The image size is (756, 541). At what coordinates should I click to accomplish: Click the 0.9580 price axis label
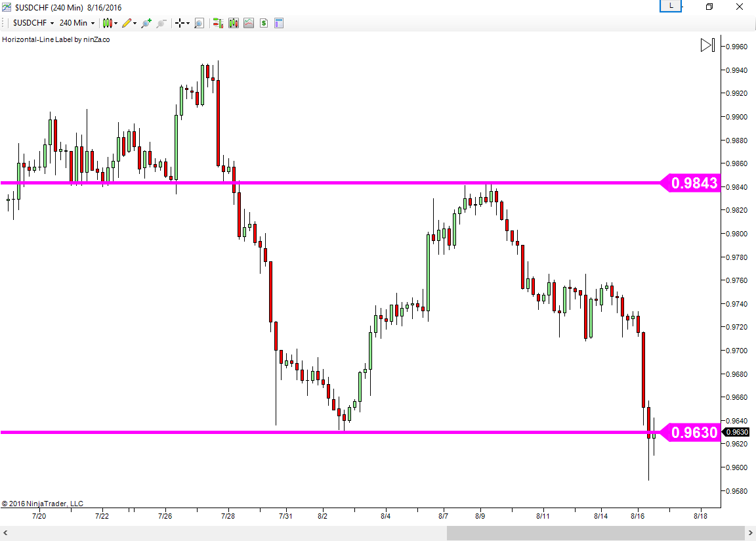click(736, 491)
